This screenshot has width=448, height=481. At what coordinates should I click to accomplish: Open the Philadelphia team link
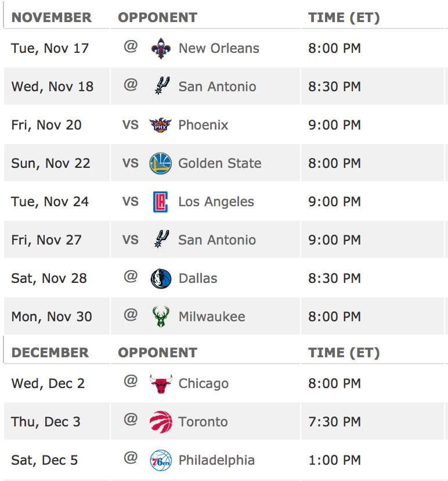click(216, 460)
